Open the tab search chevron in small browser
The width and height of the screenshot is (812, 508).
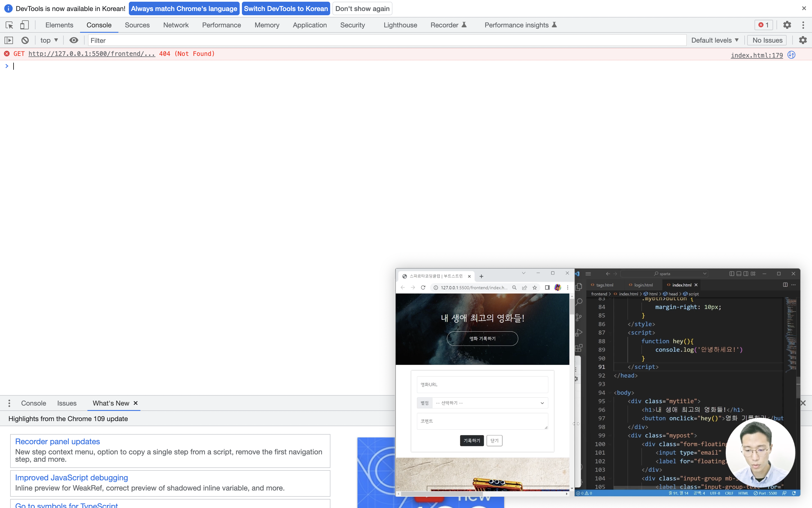coord(524,273)
